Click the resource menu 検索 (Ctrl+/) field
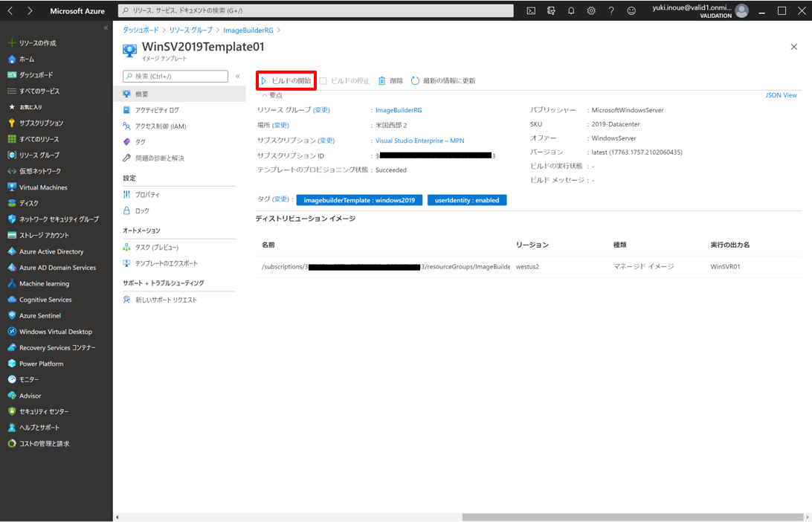Viewport: 812px width, 522px height. pyautogui.click(x=175, y=76)
